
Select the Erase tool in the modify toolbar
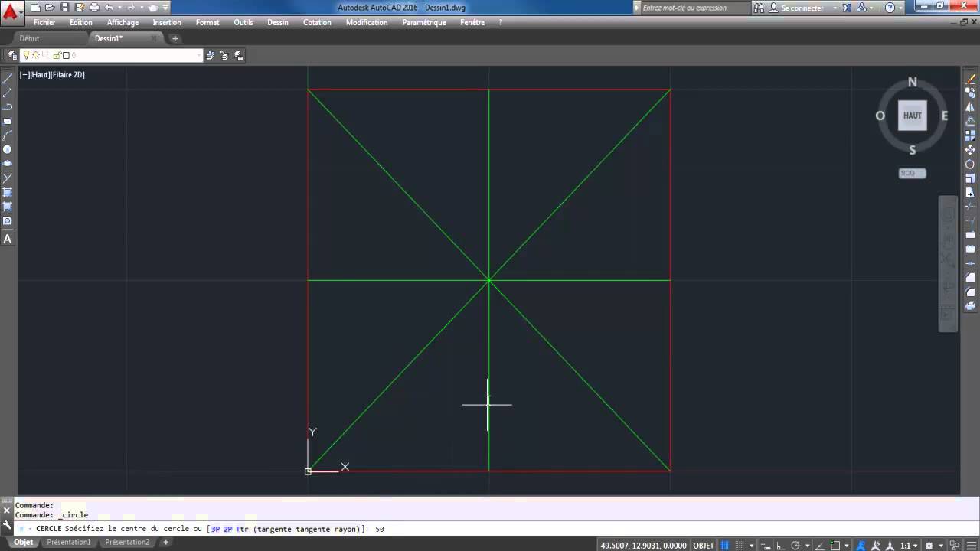click(970, 78)
